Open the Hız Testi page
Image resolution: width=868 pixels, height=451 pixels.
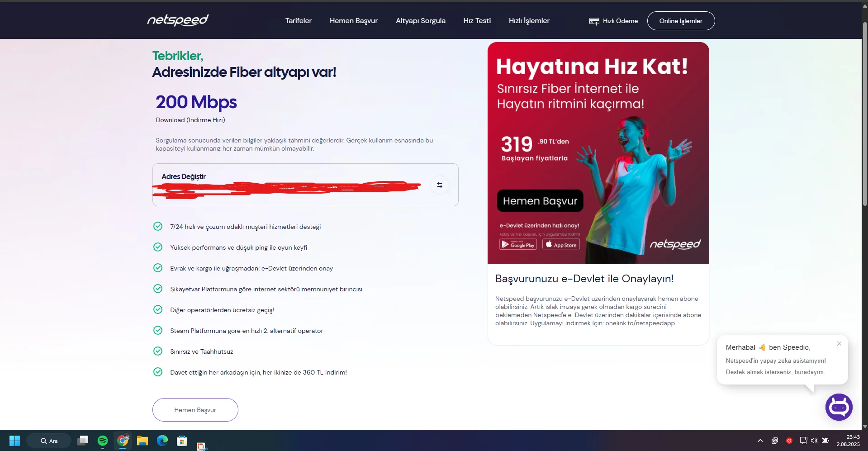click(477, 21)
